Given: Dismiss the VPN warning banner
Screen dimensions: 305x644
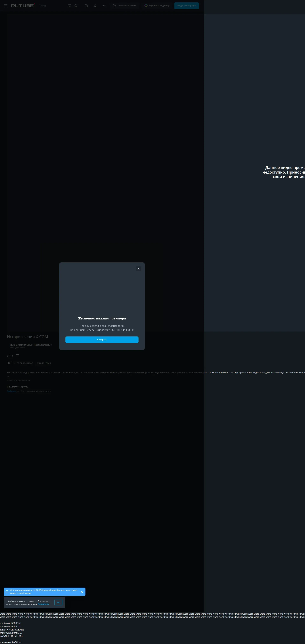Looking at the screenshot, I should (x=82, y=592).
